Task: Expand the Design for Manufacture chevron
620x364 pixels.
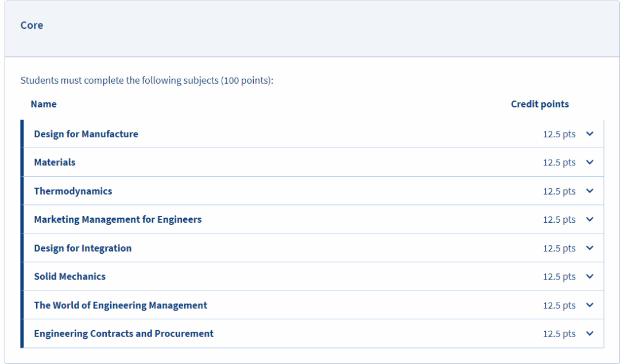Action: (590, 134)
